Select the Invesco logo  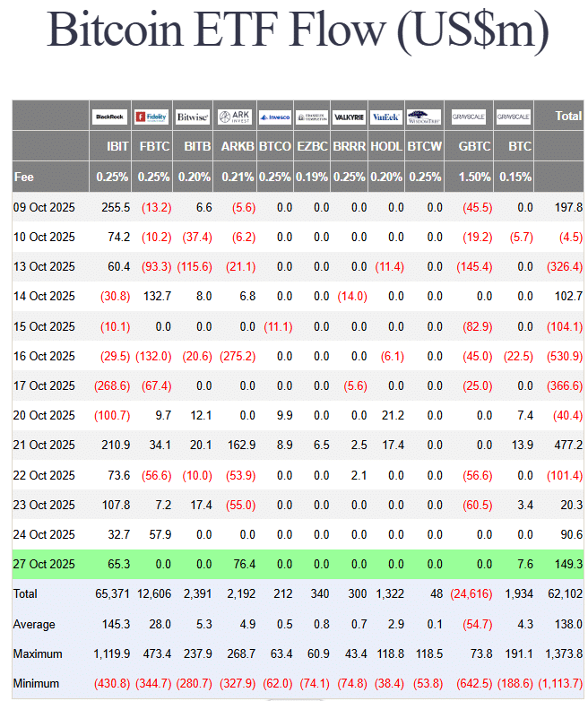click(274, 117)
